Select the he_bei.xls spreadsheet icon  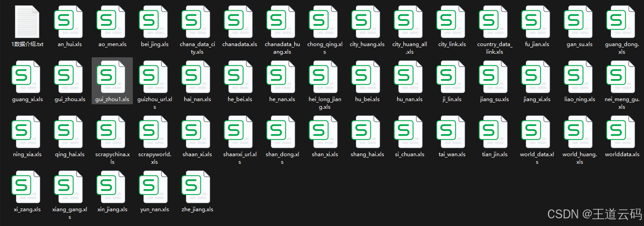coord(239,77)
